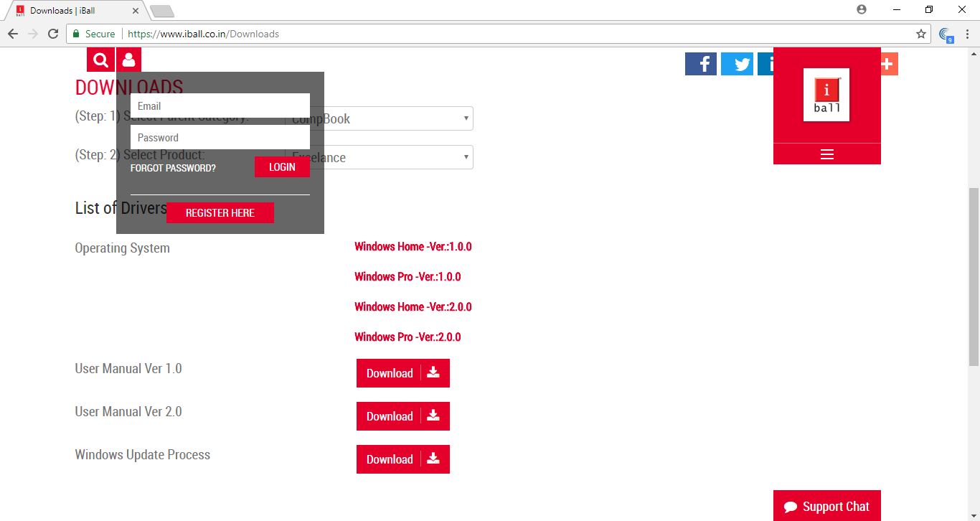Click the User Manual Ver 1.0 label
The width and height of the screenshot is (980, 521).
(x=128, y=368)
